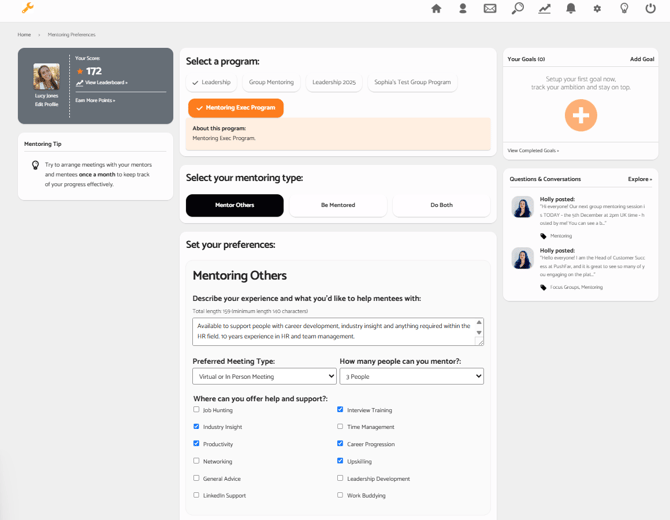Click the orange plus add goal circle
Image resolution: width=670 pixels, height=520 pixels.
581,115
